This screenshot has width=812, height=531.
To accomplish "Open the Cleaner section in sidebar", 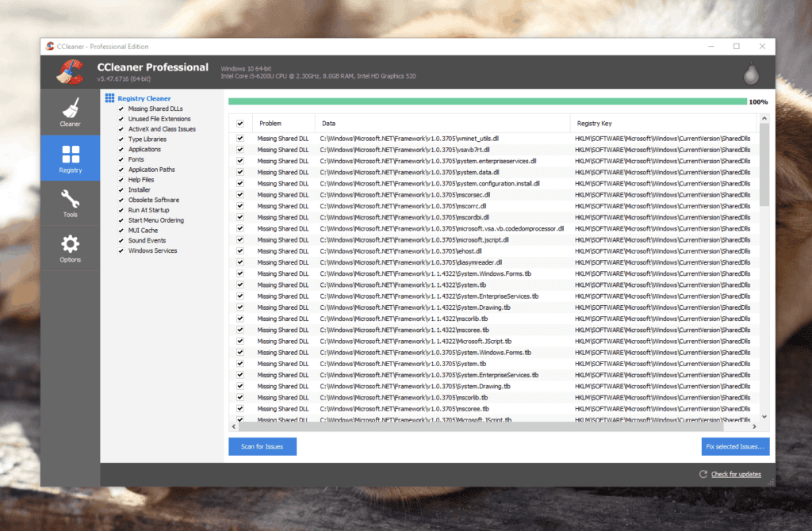I will 70,113.
